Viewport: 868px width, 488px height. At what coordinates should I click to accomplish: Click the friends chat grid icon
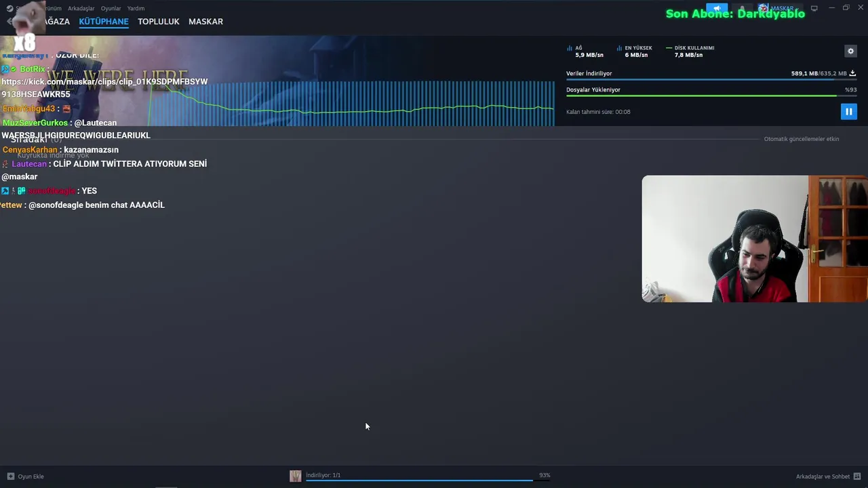(x=857, y=476)
